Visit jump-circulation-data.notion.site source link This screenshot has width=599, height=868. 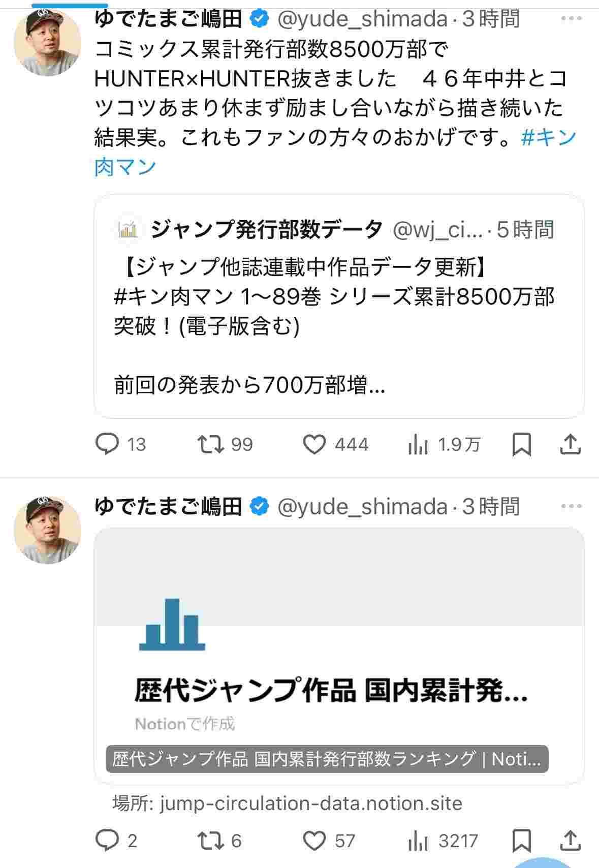310,803
